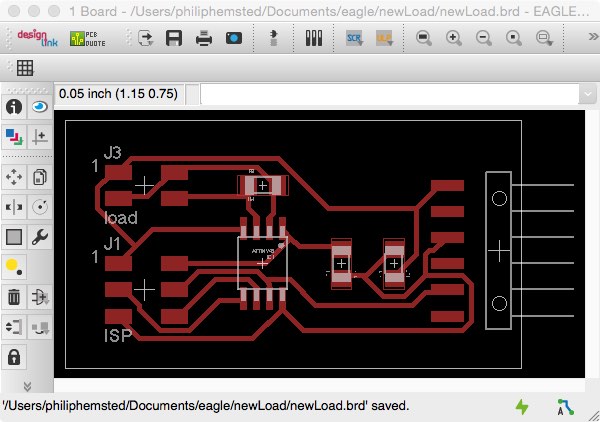Image resolution: width=600 pixels, height=422 pixels.
Task: Select the Replace tool
Action: point(39,327)
